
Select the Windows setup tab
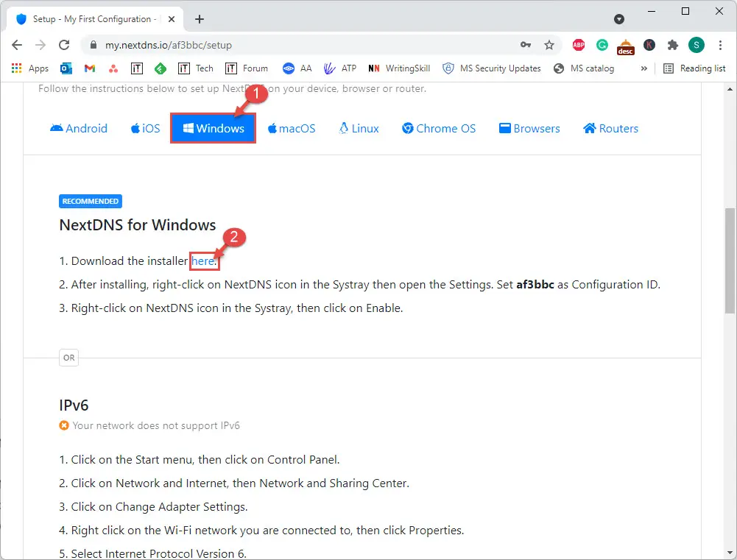[214, 128]
